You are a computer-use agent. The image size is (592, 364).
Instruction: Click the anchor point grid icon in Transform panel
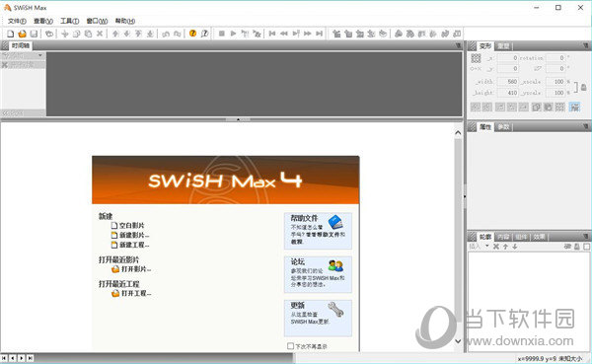pos(477,58)
